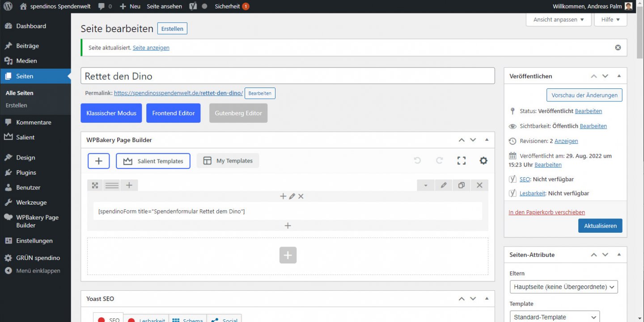The image size is (644, 322).
Task: Collapse the WPBakery Page Builder panel
Action: [487, 140]
